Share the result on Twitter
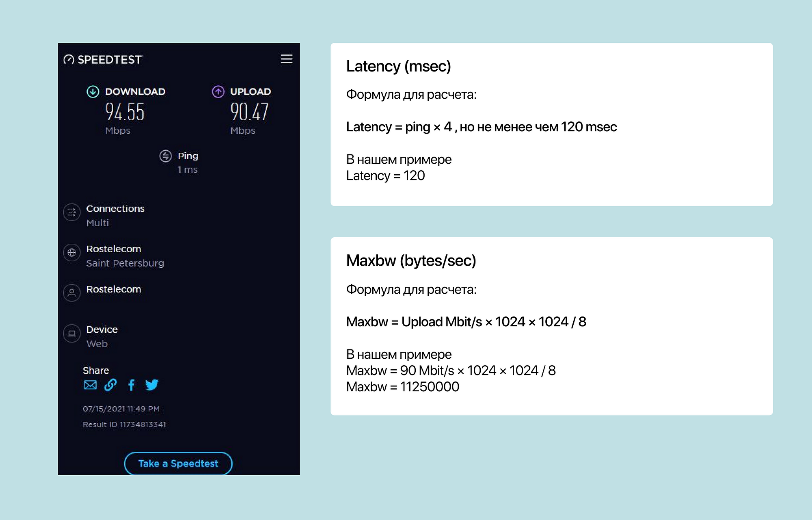The image size is (812, 520). [152, 385]
